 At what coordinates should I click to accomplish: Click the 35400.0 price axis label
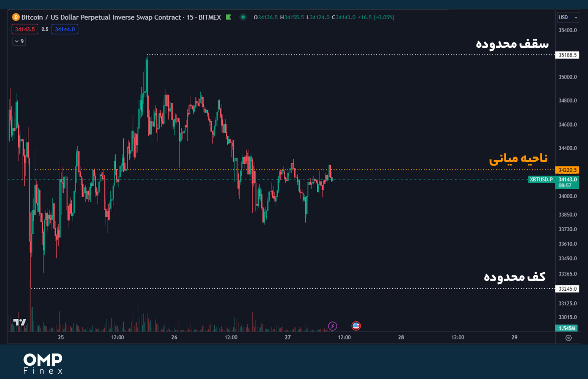(568, 30)
